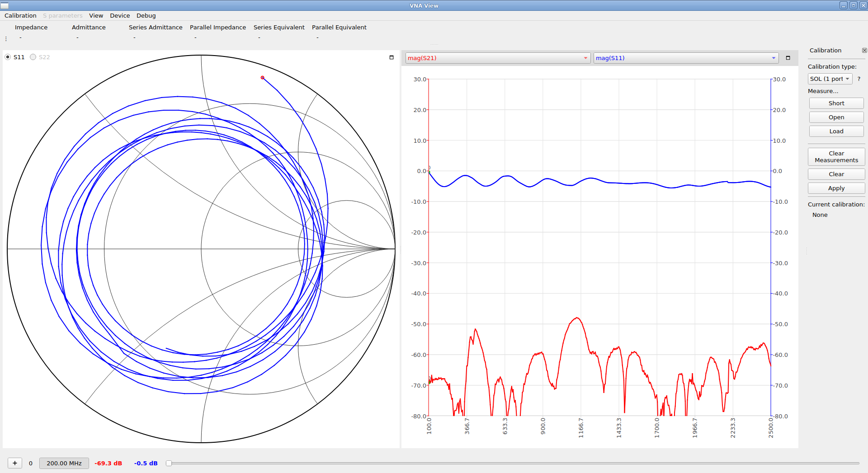Measure the Load standard
Viewport: 868px width, 473px height.
tap(836, 131)
